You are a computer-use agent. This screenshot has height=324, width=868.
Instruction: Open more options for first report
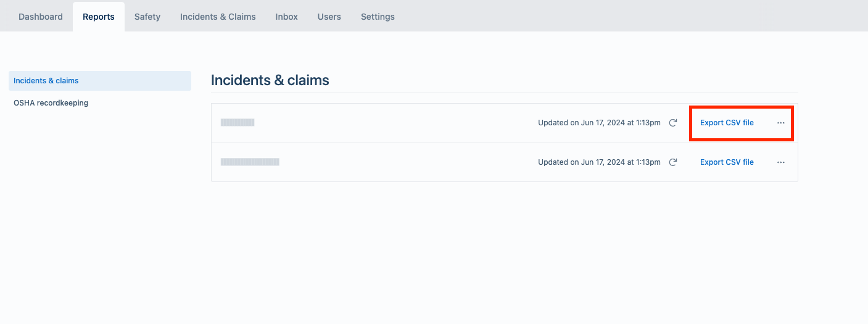pyautogui.click(x=781, y=123)
